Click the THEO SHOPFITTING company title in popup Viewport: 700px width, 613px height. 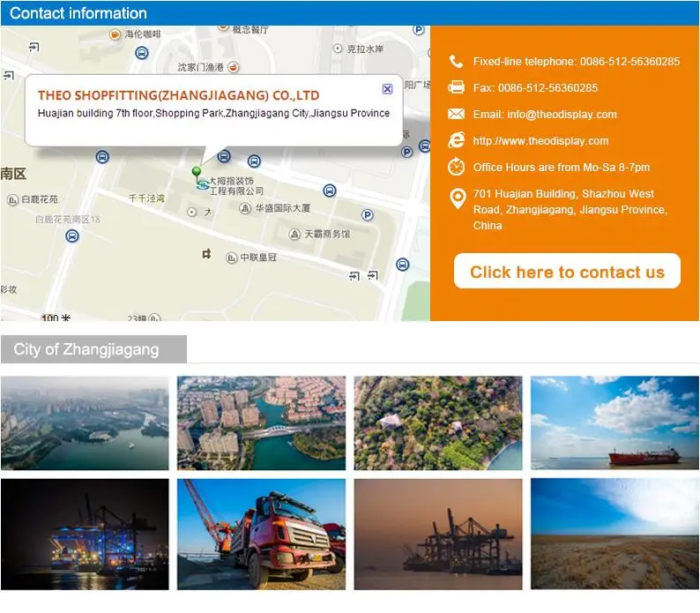click(178, 95)
